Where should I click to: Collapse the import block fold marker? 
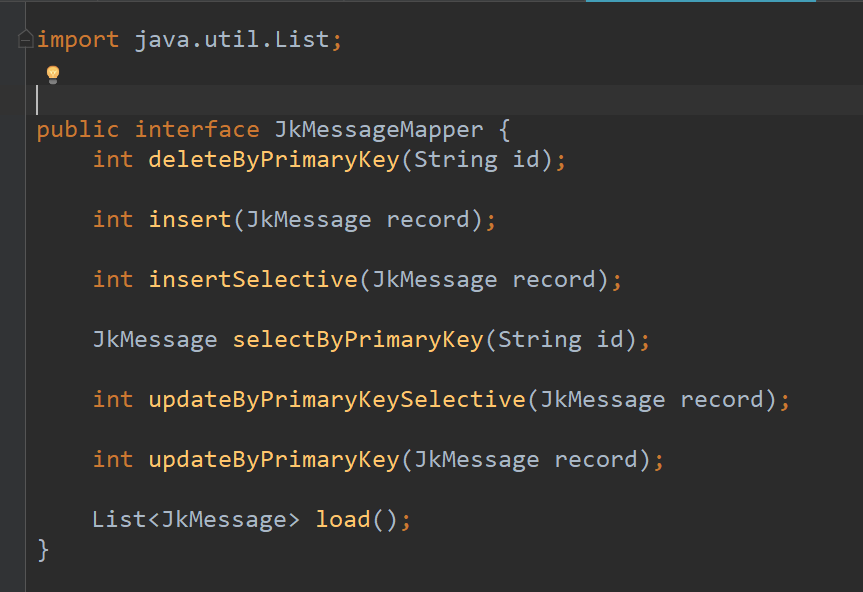coord(26,41)
